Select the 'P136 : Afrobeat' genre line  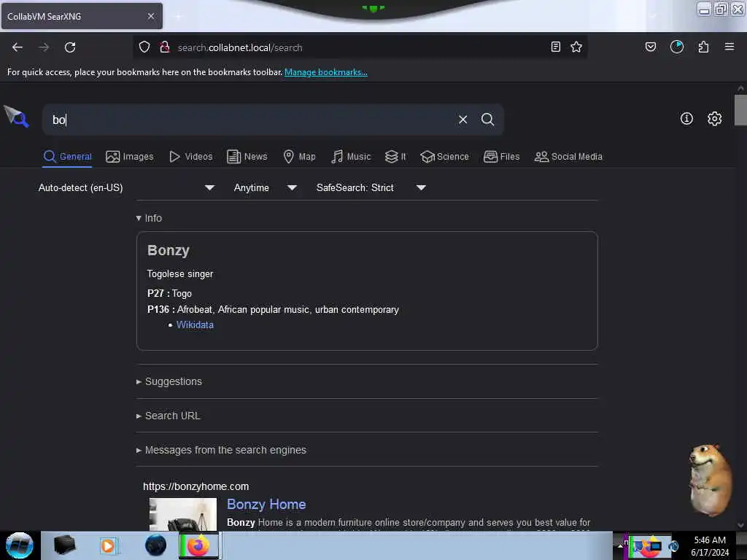point(273,309)
